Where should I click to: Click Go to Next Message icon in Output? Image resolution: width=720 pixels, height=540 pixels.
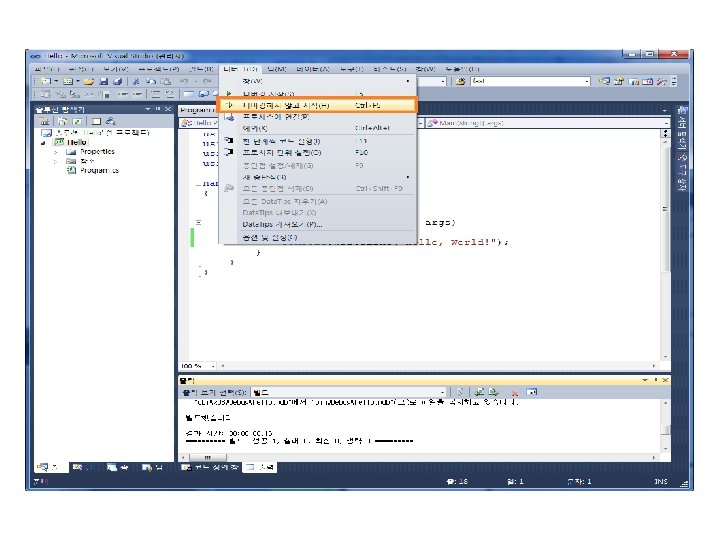click(494, 392)
